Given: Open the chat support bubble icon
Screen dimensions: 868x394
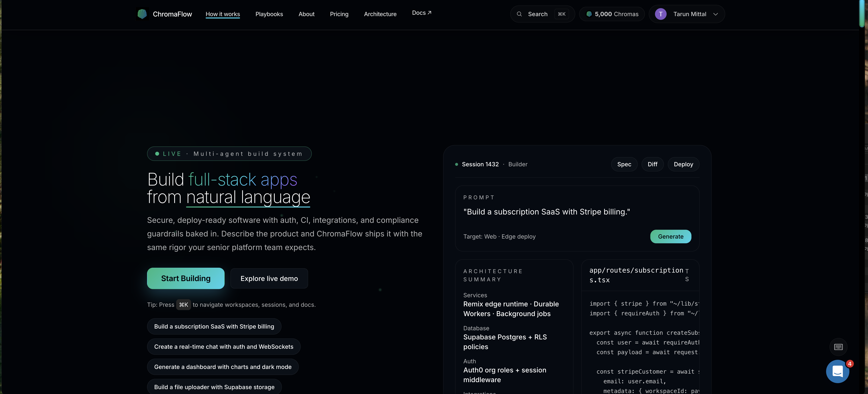Looking at the screenshot, I should pyautogui.click(x=837, y=371).
